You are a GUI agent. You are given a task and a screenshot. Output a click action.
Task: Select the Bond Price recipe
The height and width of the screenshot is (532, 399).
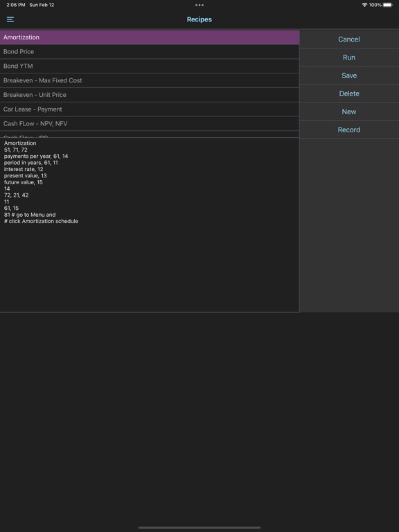pos(150,51)
